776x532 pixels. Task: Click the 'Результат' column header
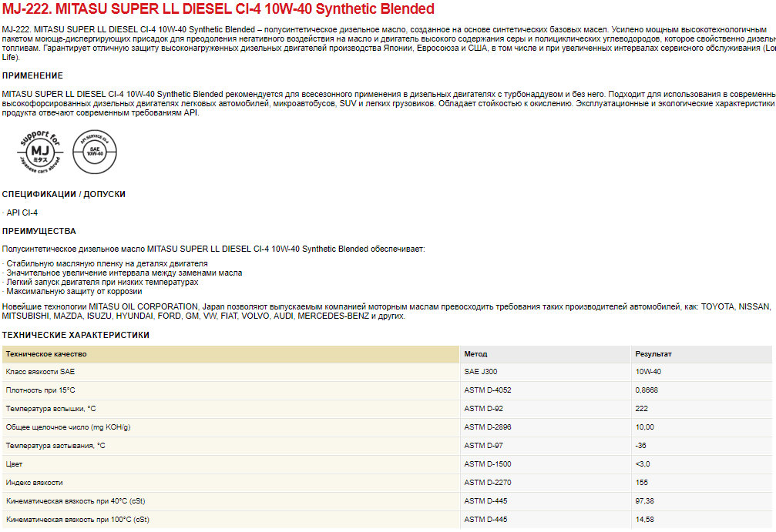tap(653, 354)
